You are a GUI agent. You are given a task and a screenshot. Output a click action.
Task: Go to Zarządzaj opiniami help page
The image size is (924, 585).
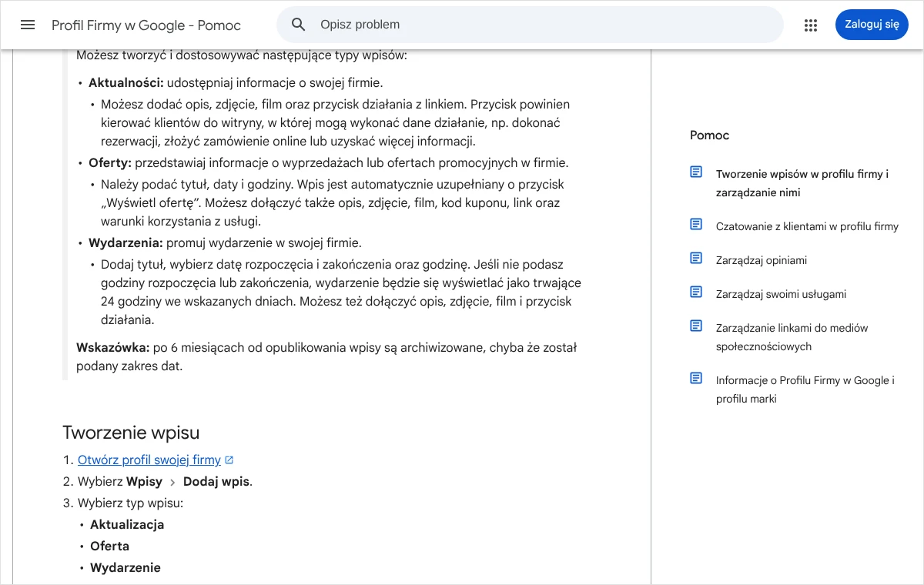tap(762, 260)
